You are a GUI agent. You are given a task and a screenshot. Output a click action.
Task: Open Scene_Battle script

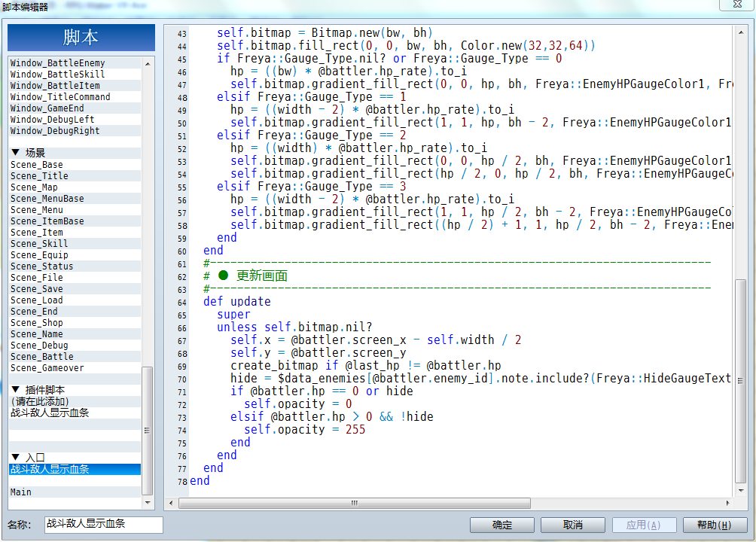(75, 357)
